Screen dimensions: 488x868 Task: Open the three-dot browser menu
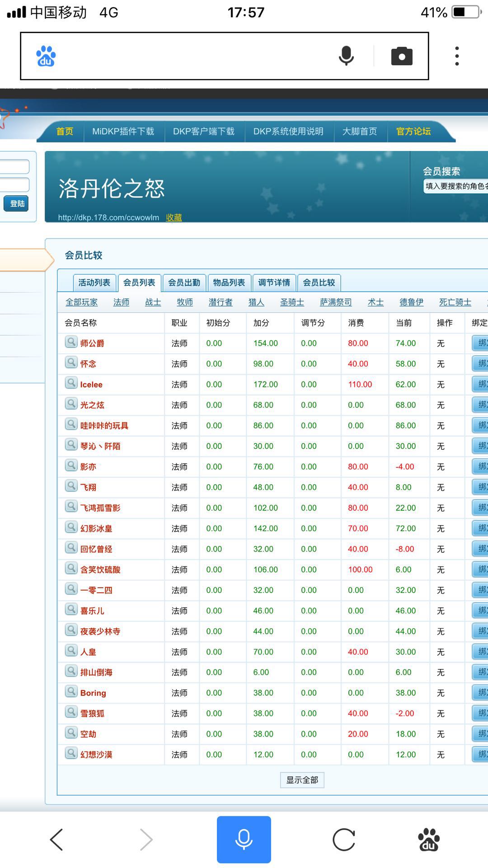[457, 56]
